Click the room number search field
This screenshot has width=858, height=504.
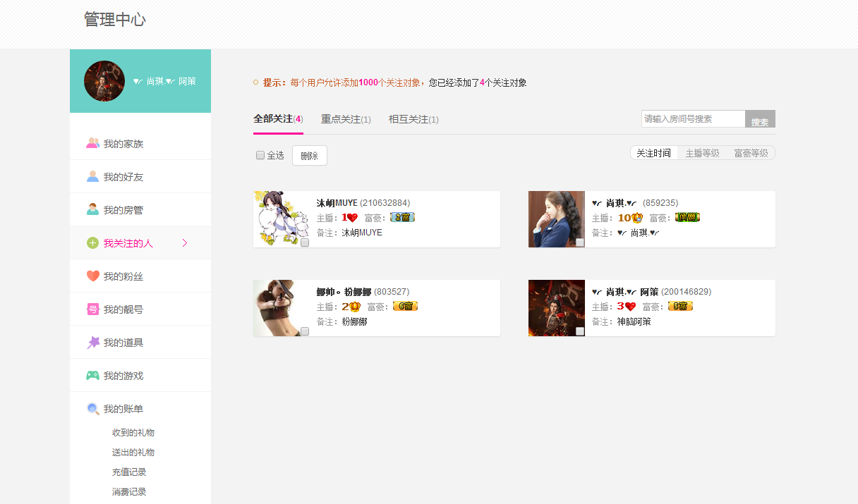point(694,119)
